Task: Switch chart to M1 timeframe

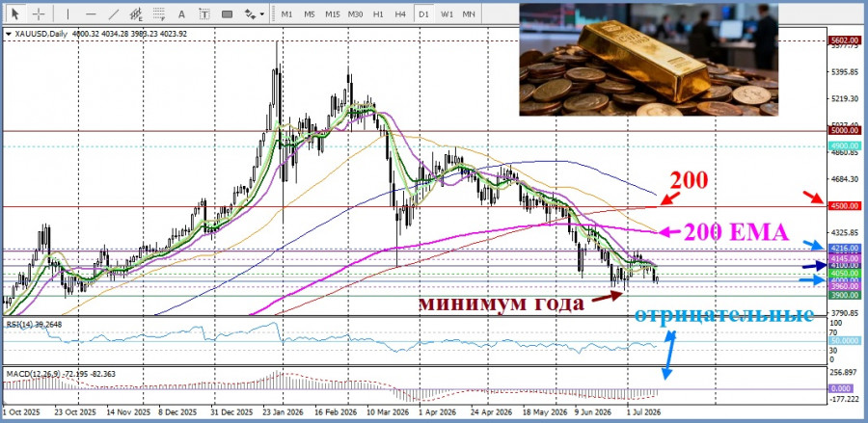Action: click(x=286, y=14)
